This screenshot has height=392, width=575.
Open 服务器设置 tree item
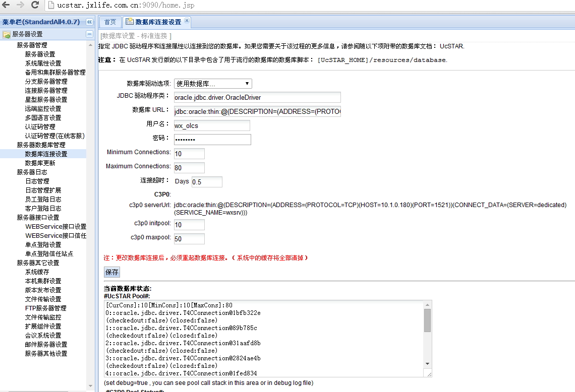40,54
